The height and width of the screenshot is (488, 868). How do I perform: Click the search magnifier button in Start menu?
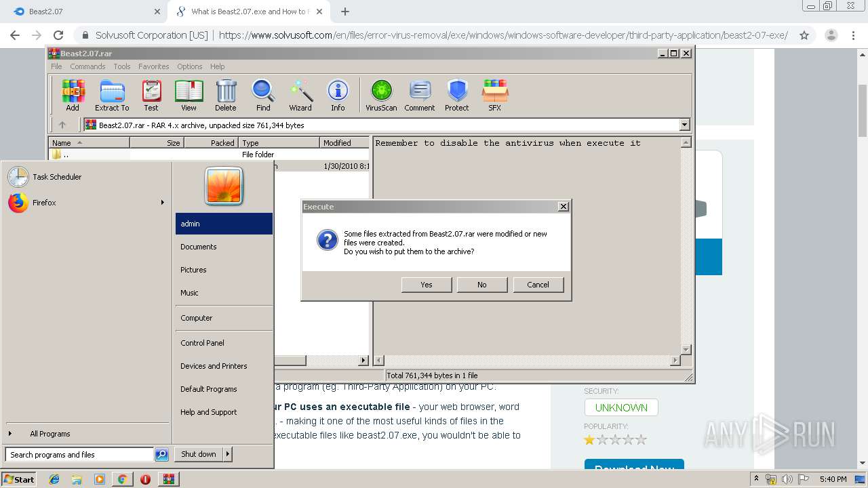point(161,455)
